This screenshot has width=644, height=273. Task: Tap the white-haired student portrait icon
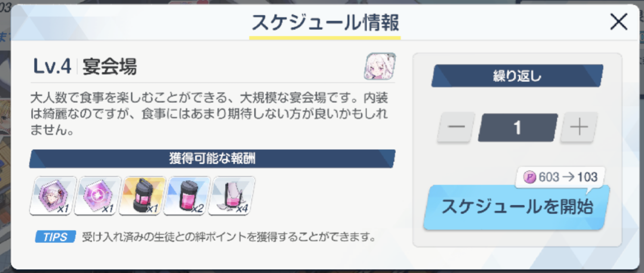pyautogui.click(x=380, y=66)
